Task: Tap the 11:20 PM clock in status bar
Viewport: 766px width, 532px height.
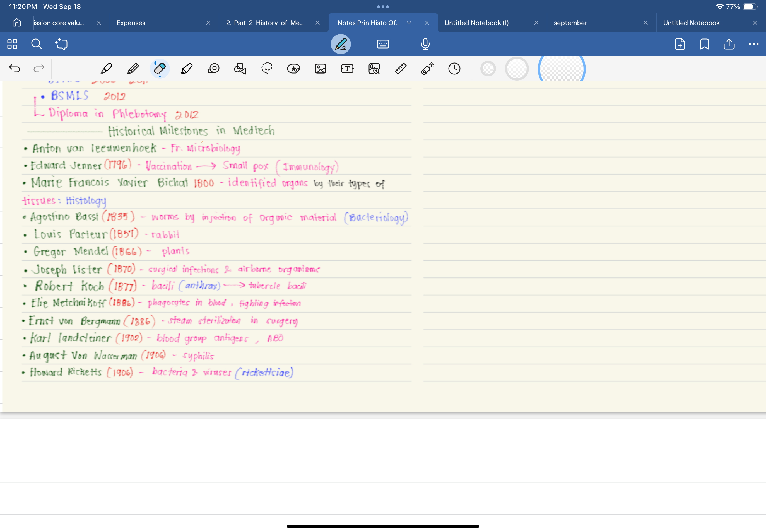Action: [x=23, y=7]
